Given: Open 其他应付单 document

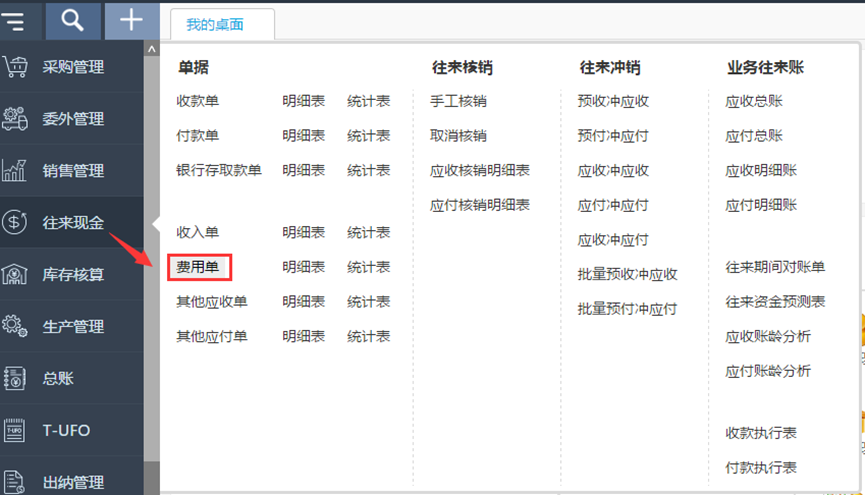Looking at the screenshot, I should [x=212, y=336].
